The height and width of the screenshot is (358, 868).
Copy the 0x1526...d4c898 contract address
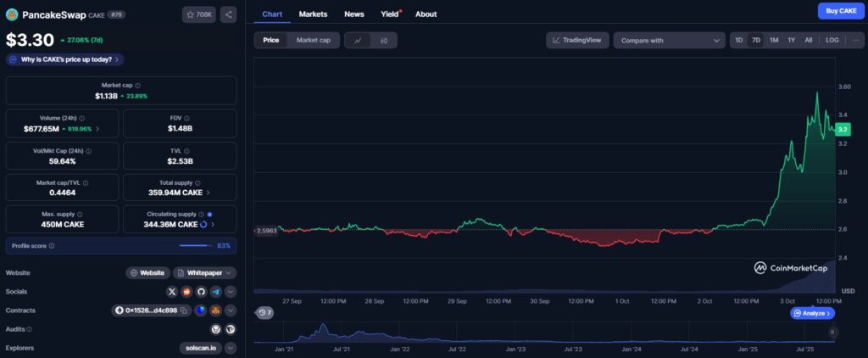[183, 310]
